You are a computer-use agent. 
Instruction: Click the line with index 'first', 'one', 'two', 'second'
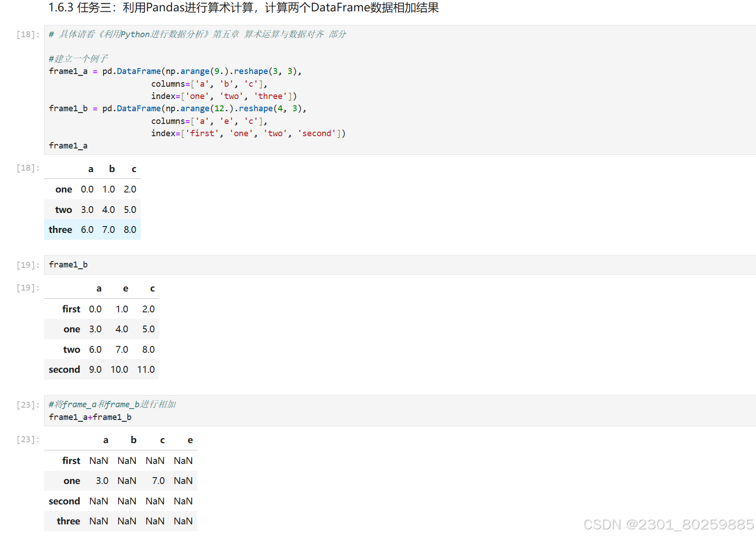tap(249, 133)
